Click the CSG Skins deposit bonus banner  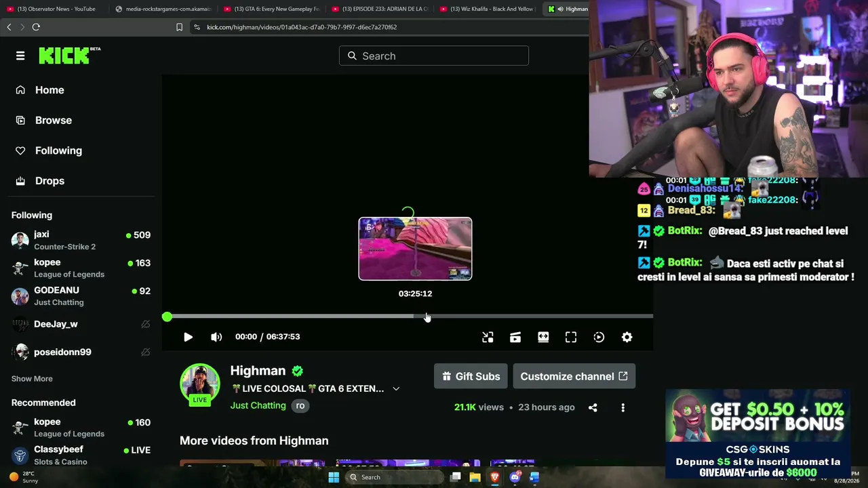click(x=757, y=434)
